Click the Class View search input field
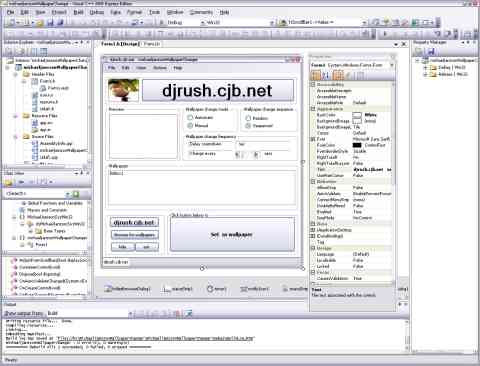Image resolution: width=480 pixels, height=366 pixels. [x=35, y=194]
